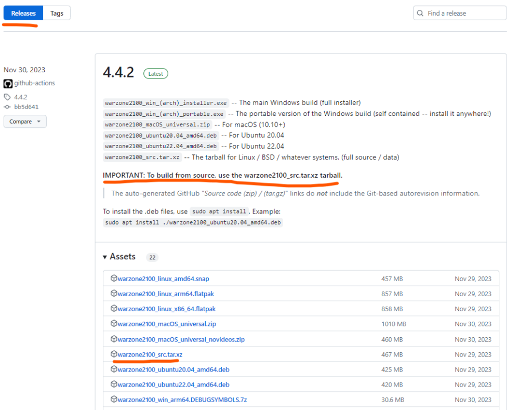Viewport: 532px width, 410px height.
Task: Click package icon for win_arm64.DEBUGSYMBOLS.7z
Action: click(x=114, y=399)
